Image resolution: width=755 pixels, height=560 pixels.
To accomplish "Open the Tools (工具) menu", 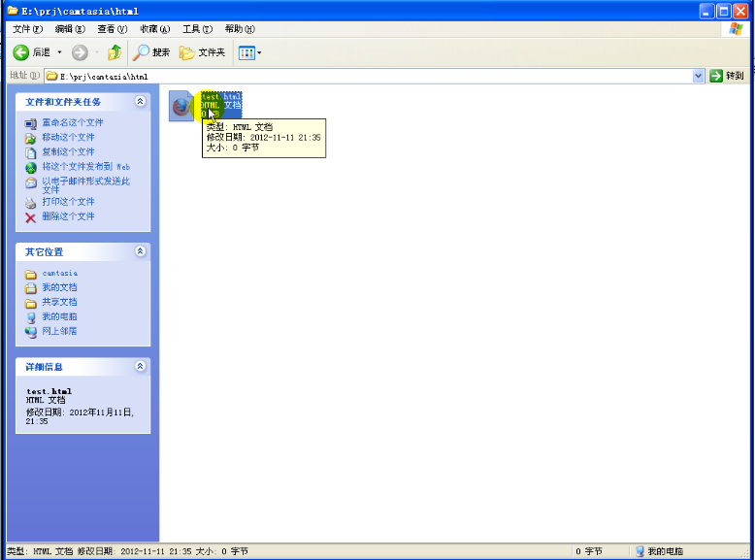I will (x=196, y=29).
